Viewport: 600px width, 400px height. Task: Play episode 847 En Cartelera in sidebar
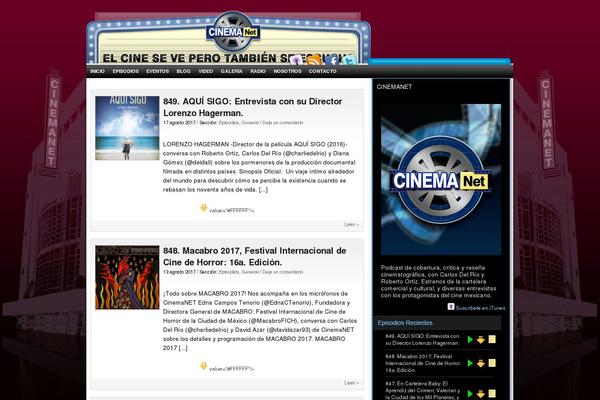click(x=470, y=393)
